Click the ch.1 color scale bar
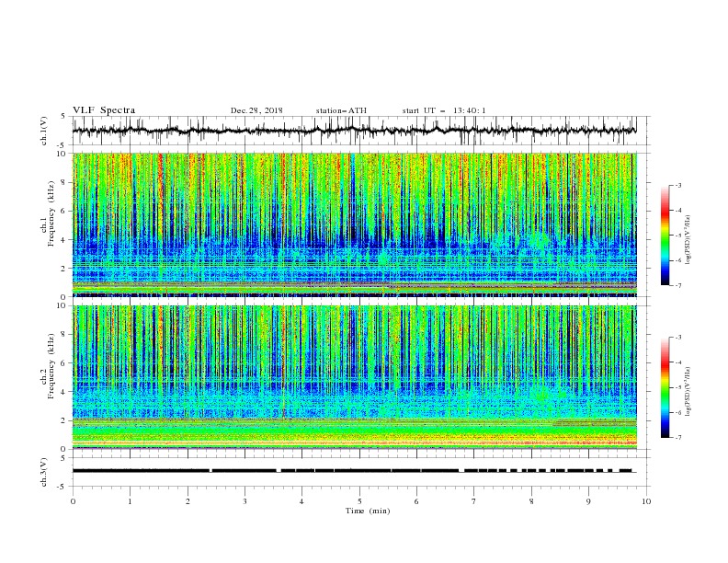728x563 pixels. [x=665, y=236]
